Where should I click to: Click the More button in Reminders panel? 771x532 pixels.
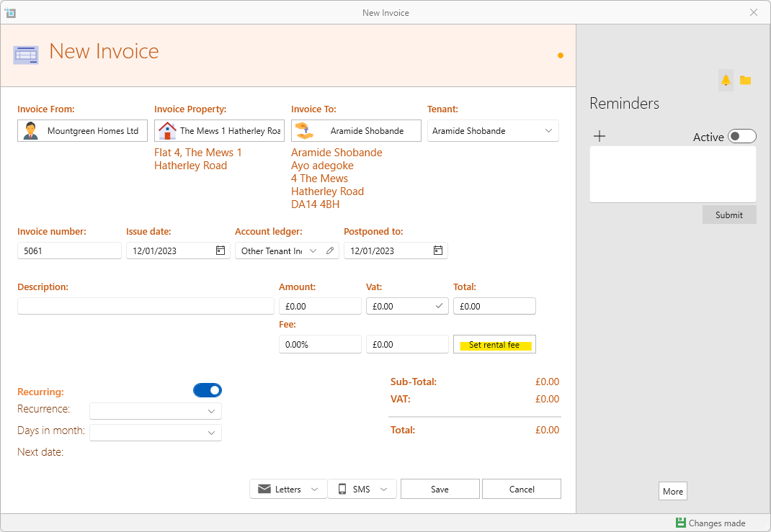673,491
